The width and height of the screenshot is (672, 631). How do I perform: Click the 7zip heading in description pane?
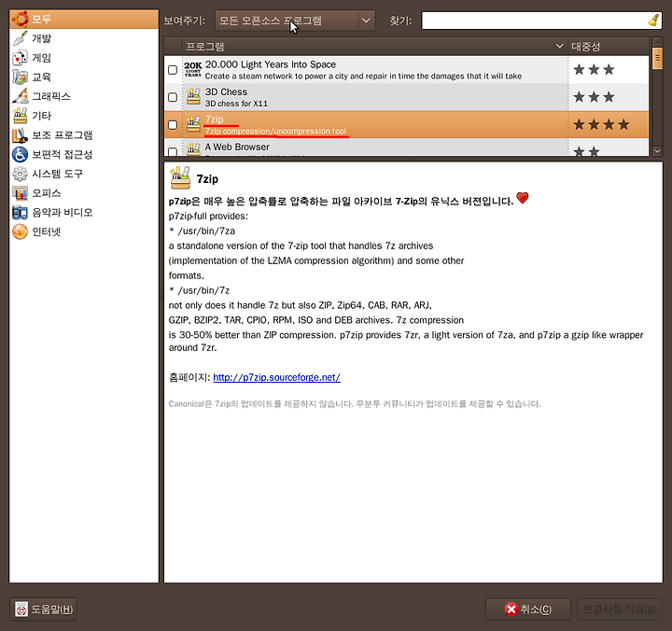(x=207, y=179)
